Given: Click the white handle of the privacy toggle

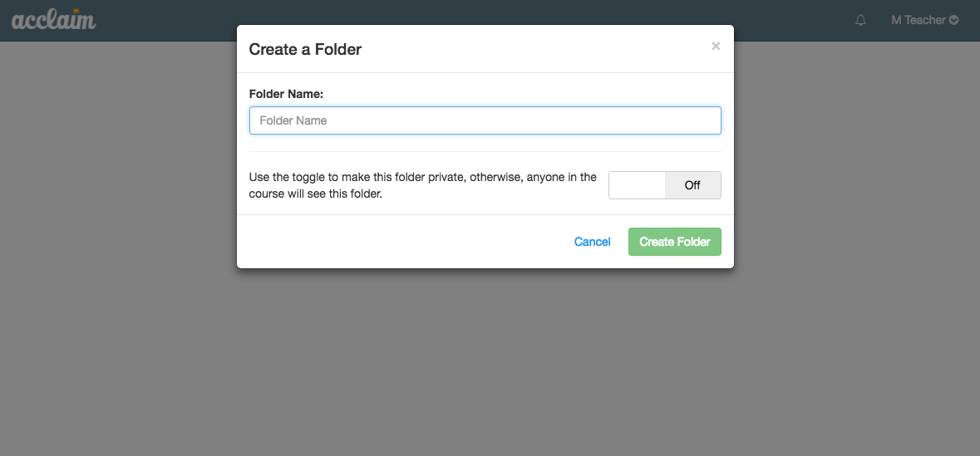Looking at the screenshot, I should 637,185.
